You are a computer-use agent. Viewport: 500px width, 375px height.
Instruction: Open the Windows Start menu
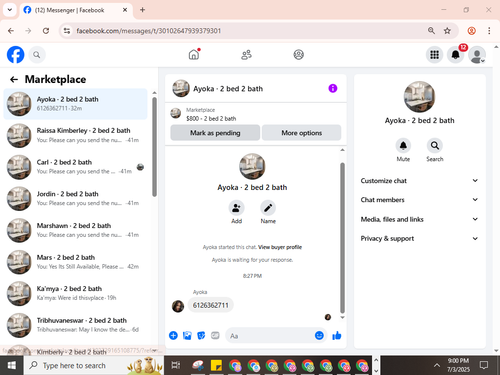tap(12, 365)
